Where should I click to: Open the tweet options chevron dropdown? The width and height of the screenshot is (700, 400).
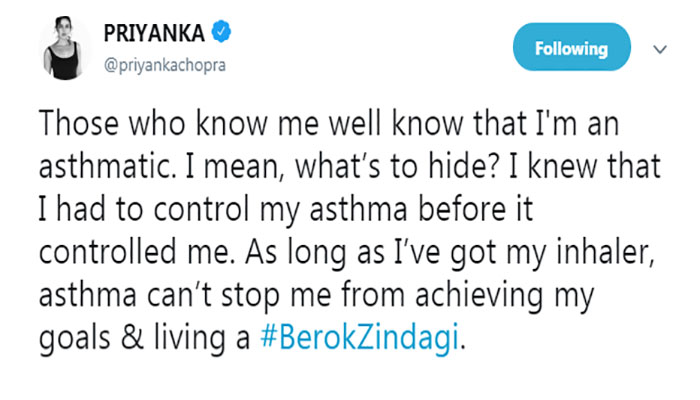659,48
